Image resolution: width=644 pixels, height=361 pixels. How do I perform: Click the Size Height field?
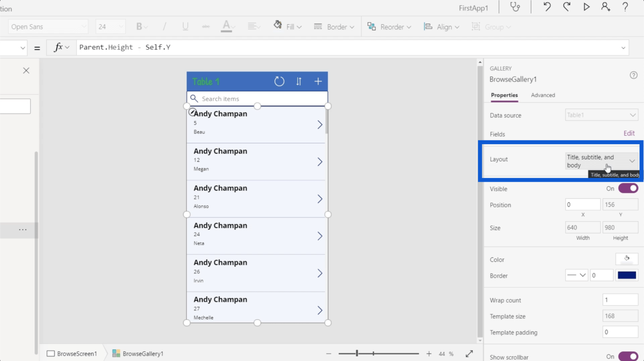pos(620,227)
